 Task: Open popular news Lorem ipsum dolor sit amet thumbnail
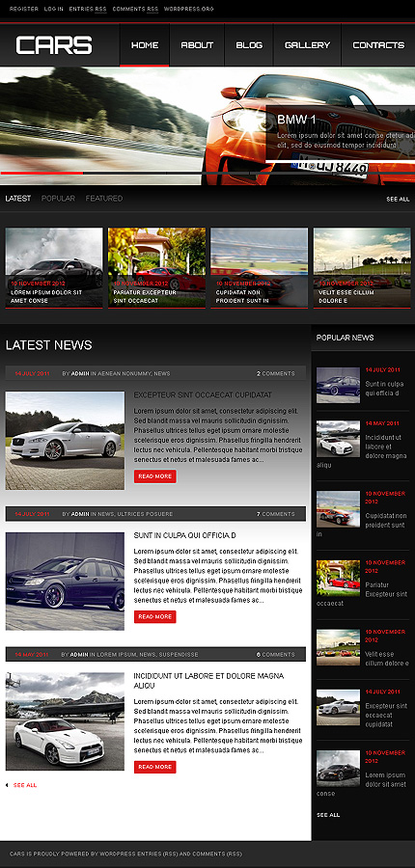point(338,769)
